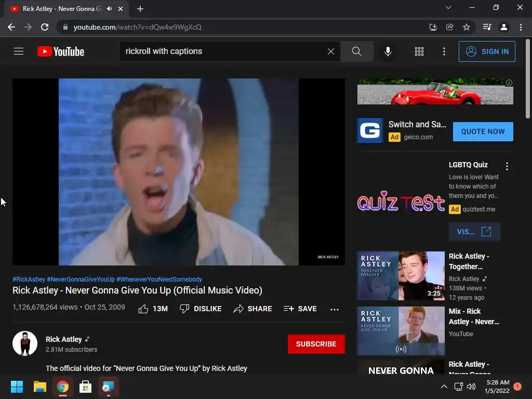
Task: Save the video to a playlist
Action: (x=300, y=309)
